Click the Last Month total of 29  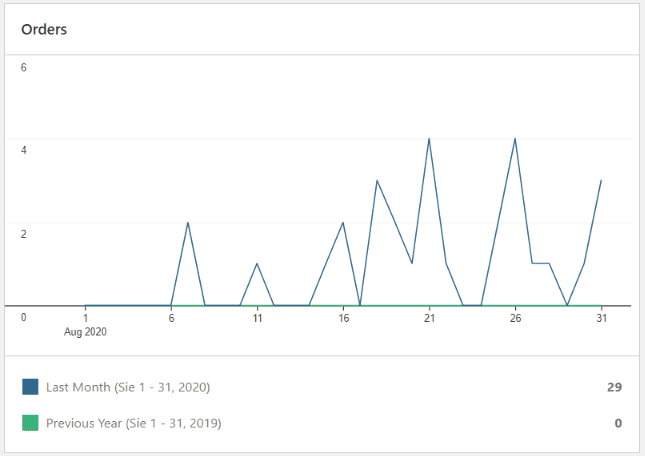(x=614, y=387)
